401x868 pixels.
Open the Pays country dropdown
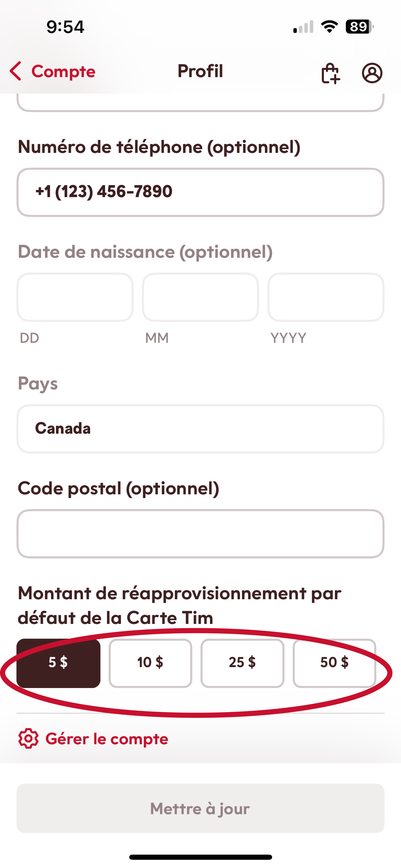click(x=200, y=429)
